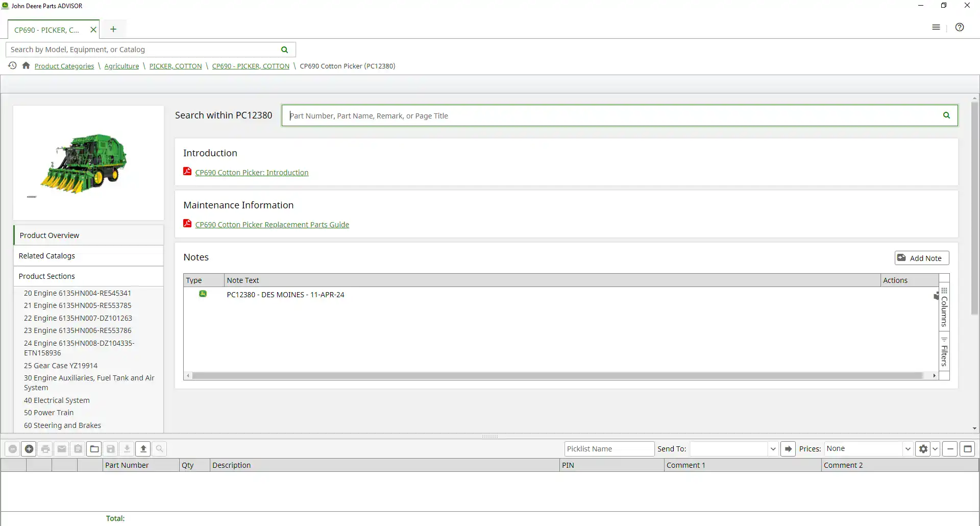
Task: Go to Agriculture breadcrumb link
Action: coord(121,66)
